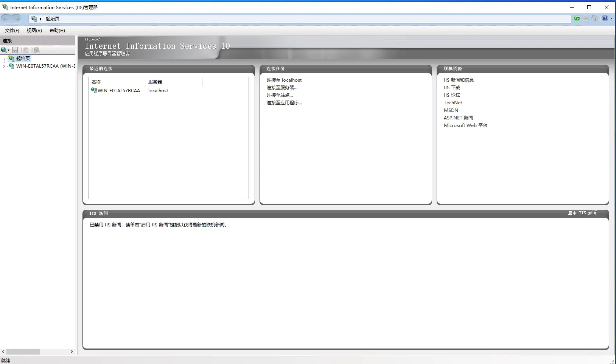Click the 就绪 status bar text
The image size is (616, 364).
[6, 361]
